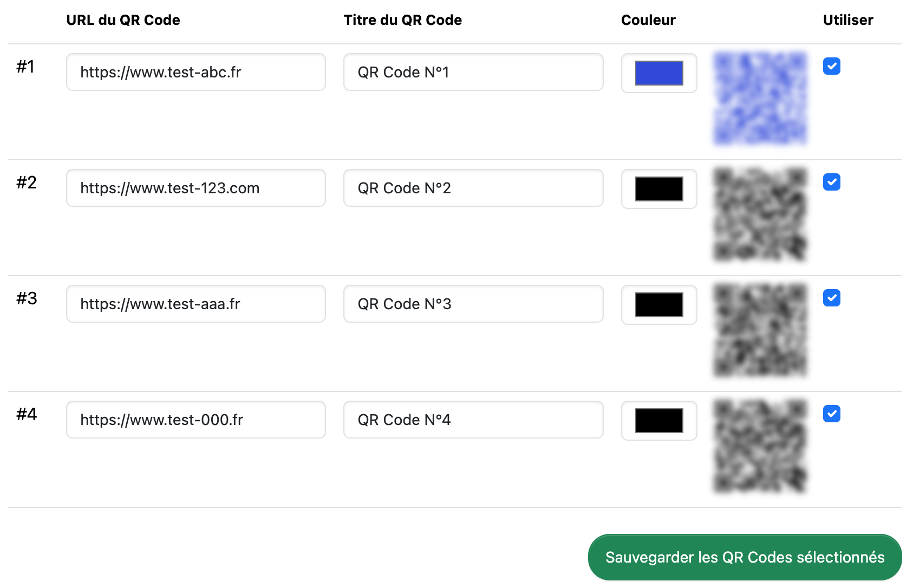This screenshot has height=588, width=913.
Task: Toggle the Utiliser checkbox on row #3
Action: pos(832,298)
